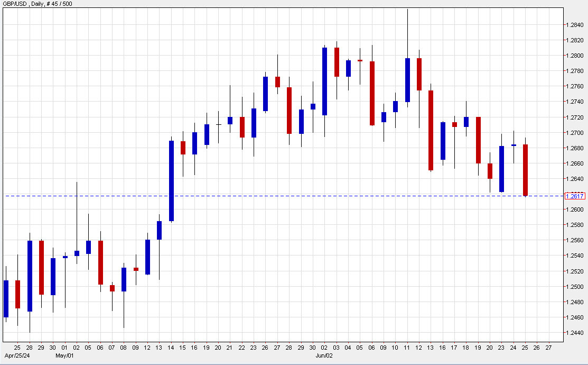
Task: Click the bottom status bar strip
Action: point(294,363)
